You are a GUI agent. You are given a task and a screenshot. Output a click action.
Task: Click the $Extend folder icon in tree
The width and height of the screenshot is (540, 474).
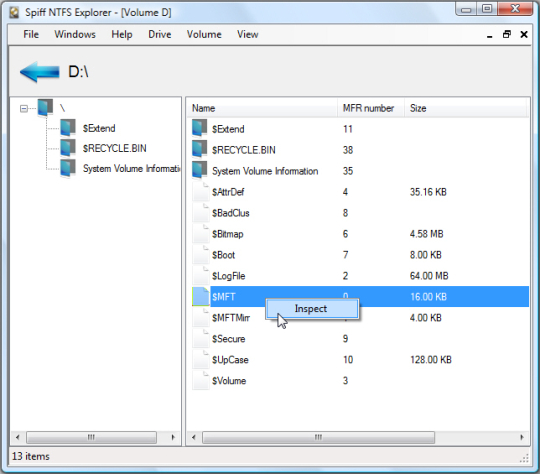coord(68,128)
